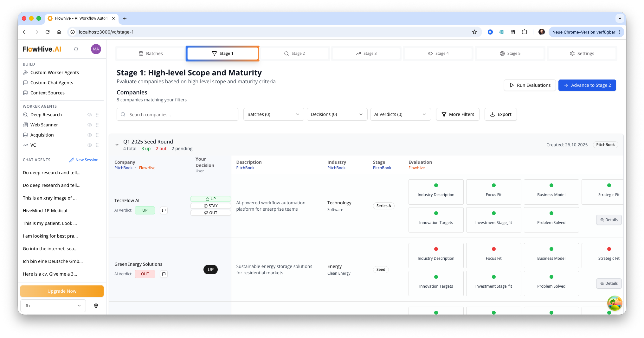Switch to the Stage 3 tab
Screen dimensions: 644x338
(366, 53)
